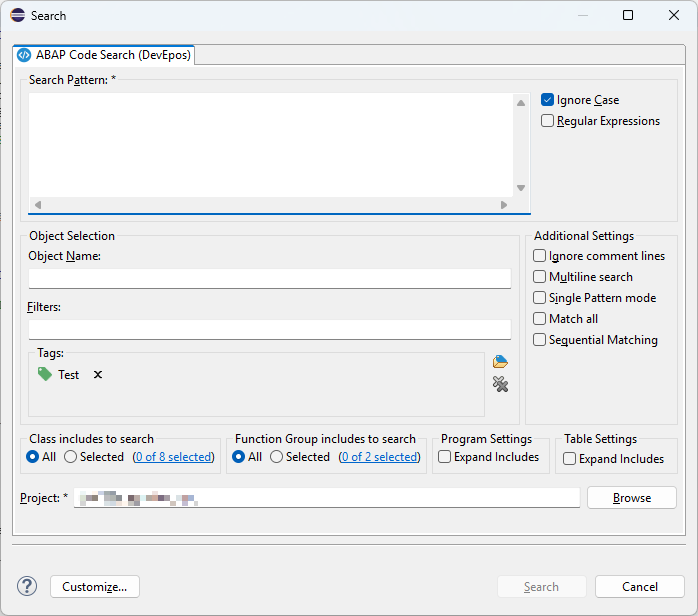Click the Eclipse icon in title bar
Screen dimensions: 698x616
(x=18, y=15)
